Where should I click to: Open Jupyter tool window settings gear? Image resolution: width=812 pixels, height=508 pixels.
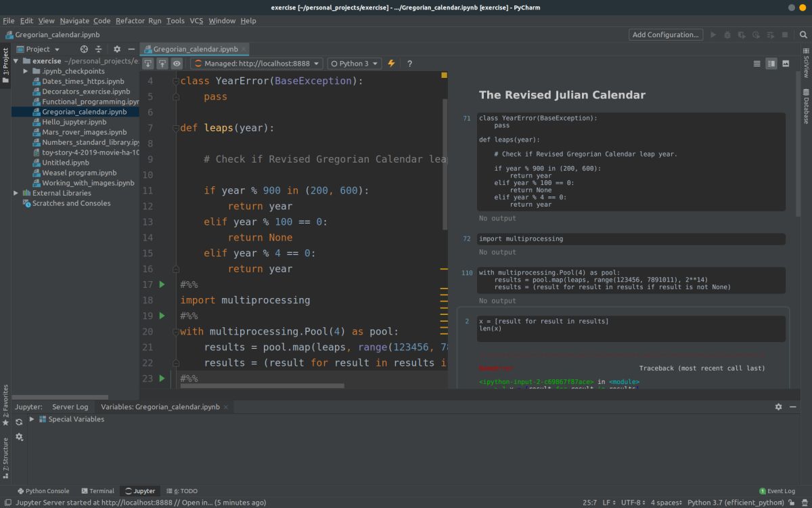point(778,407)
